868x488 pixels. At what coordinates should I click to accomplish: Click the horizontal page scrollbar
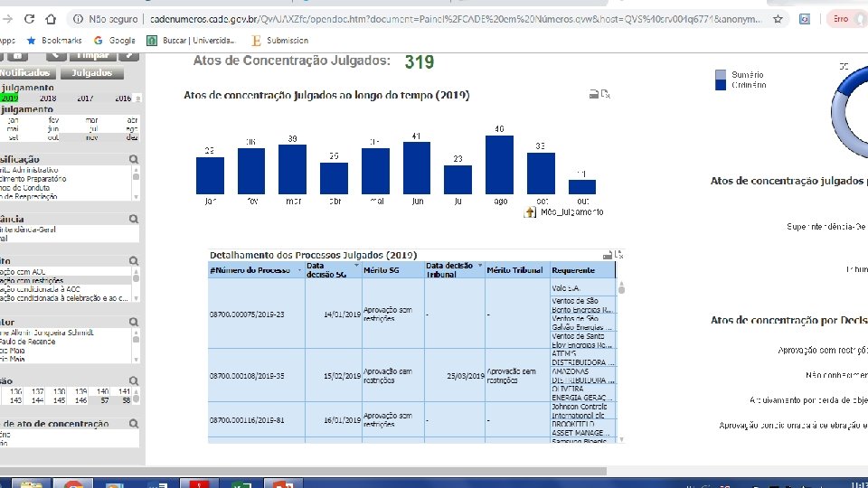[304, 472]
